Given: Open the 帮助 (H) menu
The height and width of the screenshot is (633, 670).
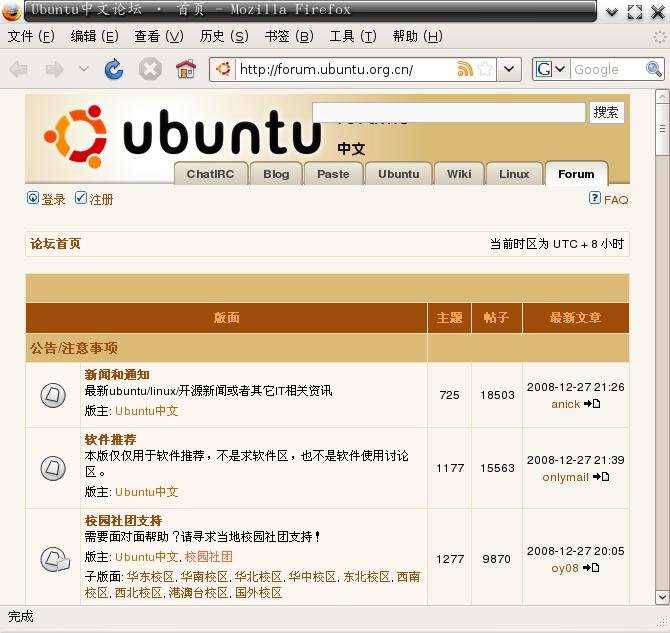Looking at the screenshot, I should pos(417,36).
